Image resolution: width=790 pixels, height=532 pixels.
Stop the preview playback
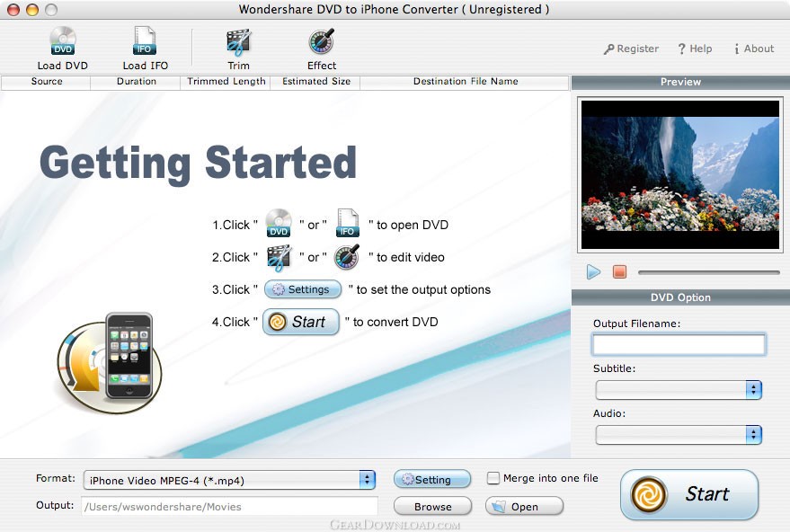[619, 272]
